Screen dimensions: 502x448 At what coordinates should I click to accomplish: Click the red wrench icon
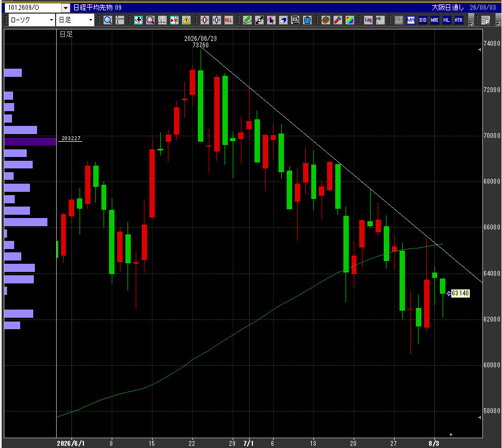point(338,20)
